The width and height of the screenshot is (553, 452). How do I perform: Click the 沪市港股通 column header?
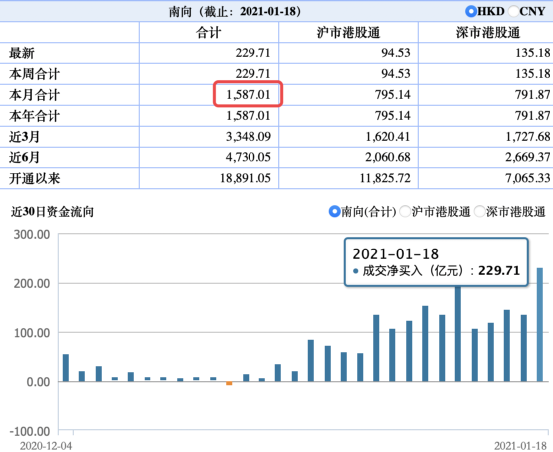[348, 32]
